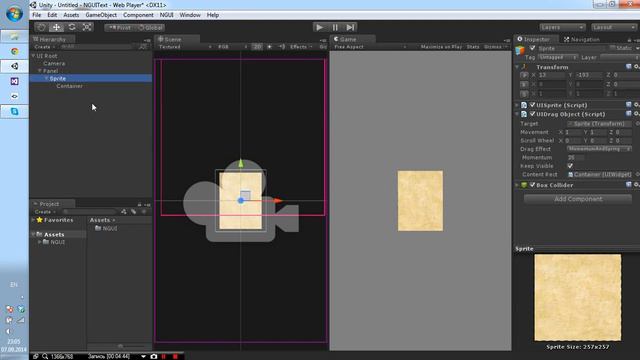
Task: Open the NGUI folder in Assets pane
Action: [106, 229]
